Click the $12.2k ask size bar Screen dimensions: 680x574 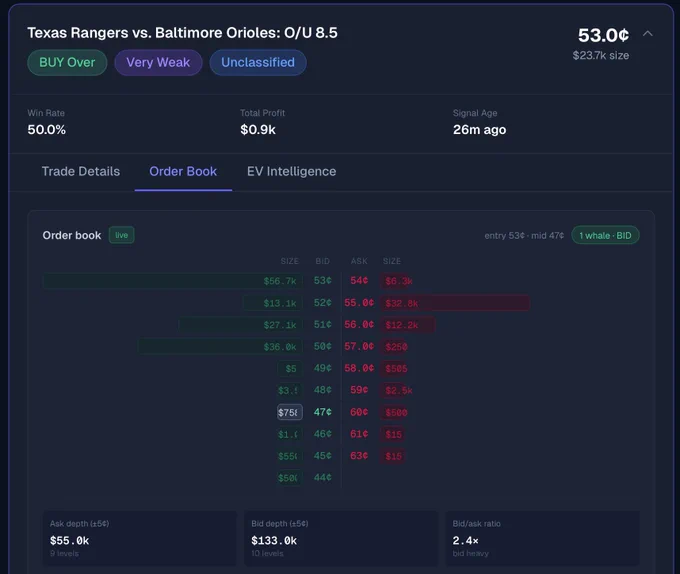pyautogui.click(x=408, y=325)
